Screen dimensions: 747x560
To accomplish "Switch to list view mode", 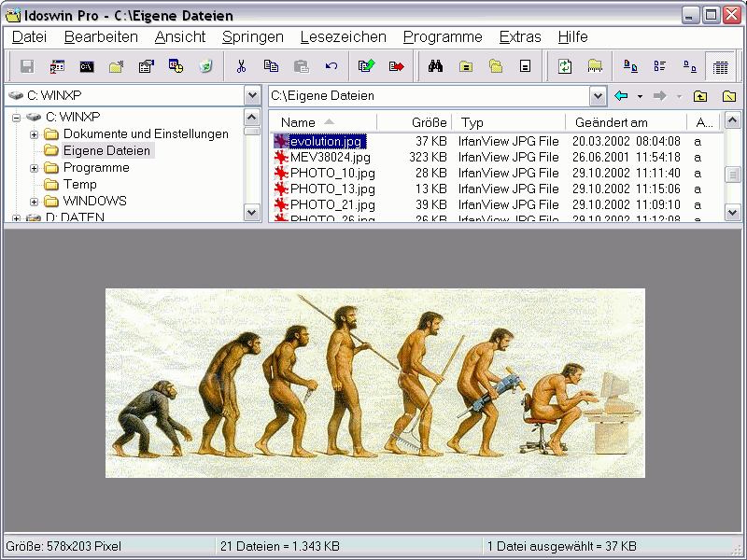I will pos(660,66).
